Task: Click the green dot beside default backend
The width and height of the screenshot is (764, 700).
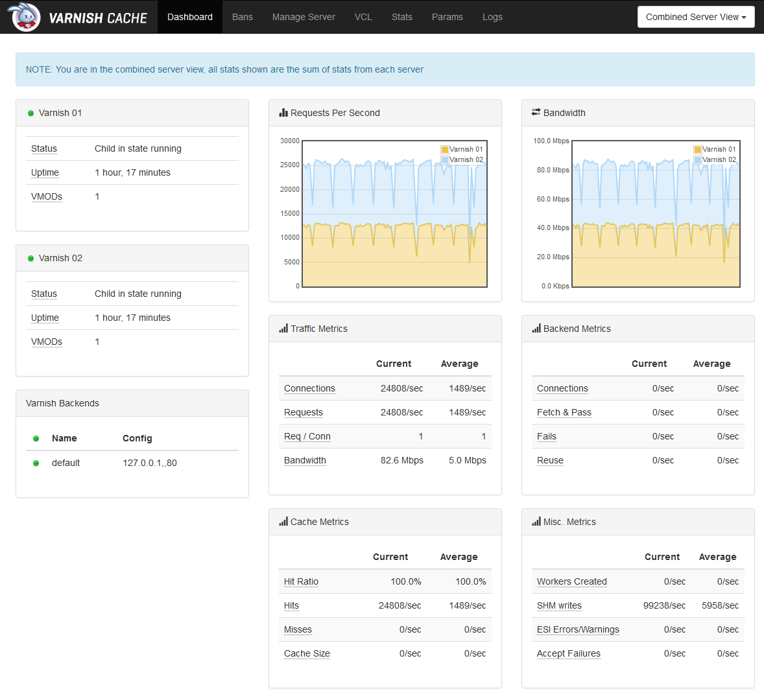Action: (36, 463)
